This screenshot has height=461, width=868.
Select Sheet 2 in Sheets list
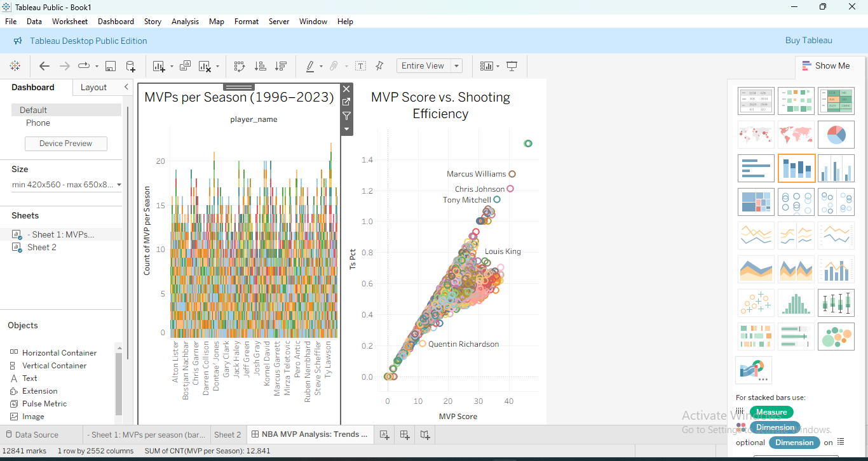pyautogui.click(x=42, y=248)
